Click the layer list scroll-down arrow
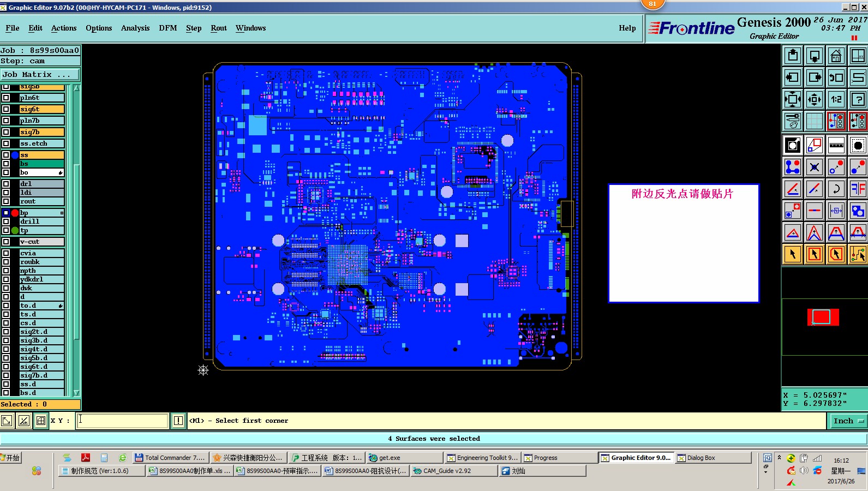868x491 pixels. pyautogui.click(x=76, y=393)
